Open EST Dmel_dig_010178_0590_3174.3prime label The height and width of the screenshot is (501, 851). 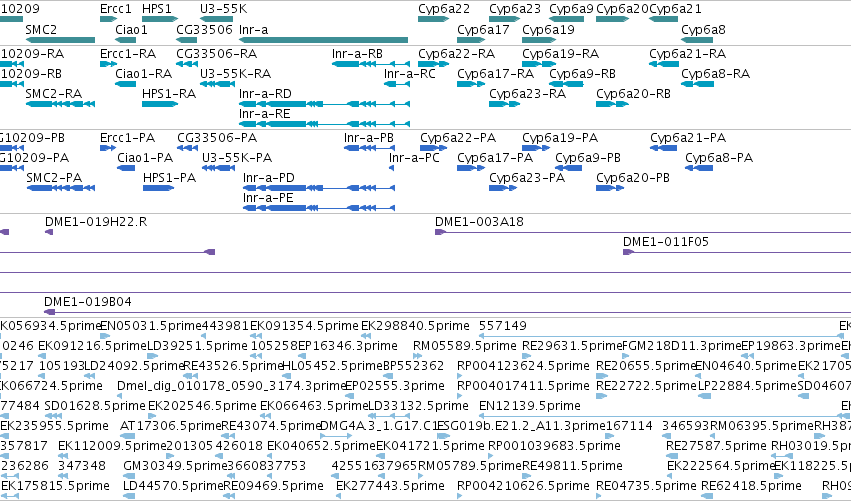[232, 385]
